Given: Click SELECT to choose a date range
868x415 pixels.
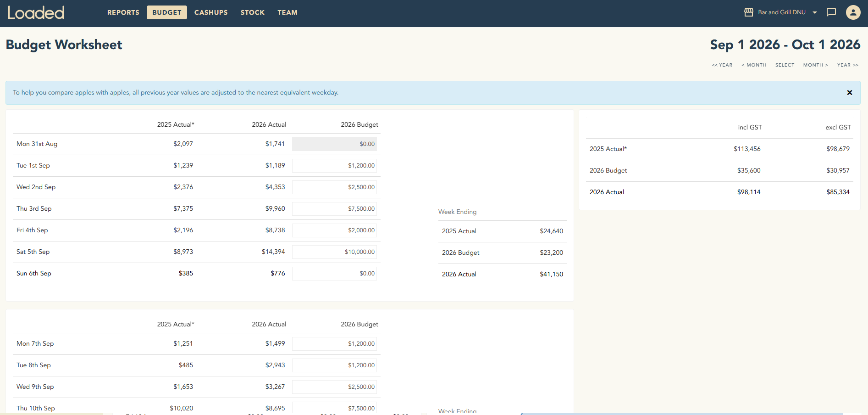Looking at the screenshot, I should click(x=785, y=65).
